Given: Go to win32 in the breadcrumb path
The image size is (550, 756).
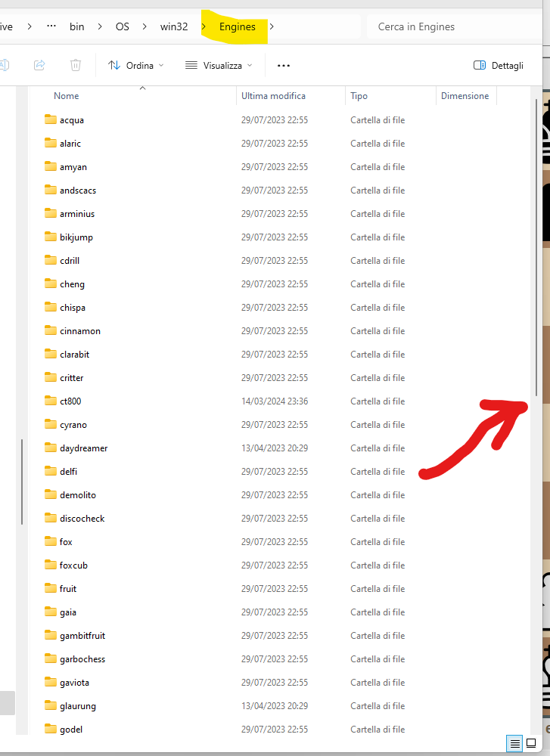Looking at the screenshot, I should click(174, 26).
